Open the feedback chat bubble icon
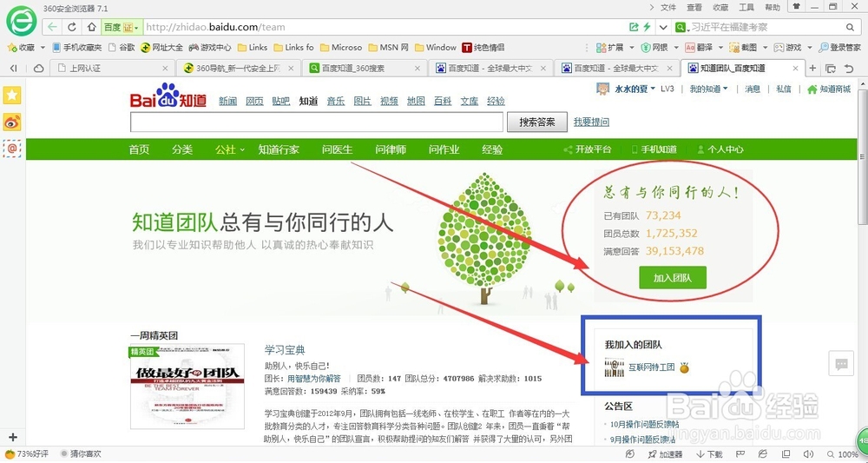This screenshot has width=868, height=463. click(841, 364)
